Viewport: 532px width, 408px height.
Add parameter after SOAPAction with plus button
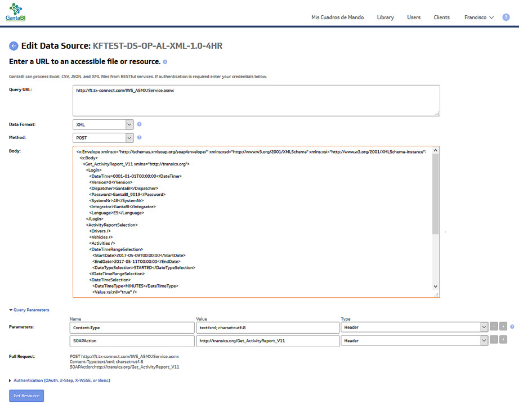click(x=503, y=339)
